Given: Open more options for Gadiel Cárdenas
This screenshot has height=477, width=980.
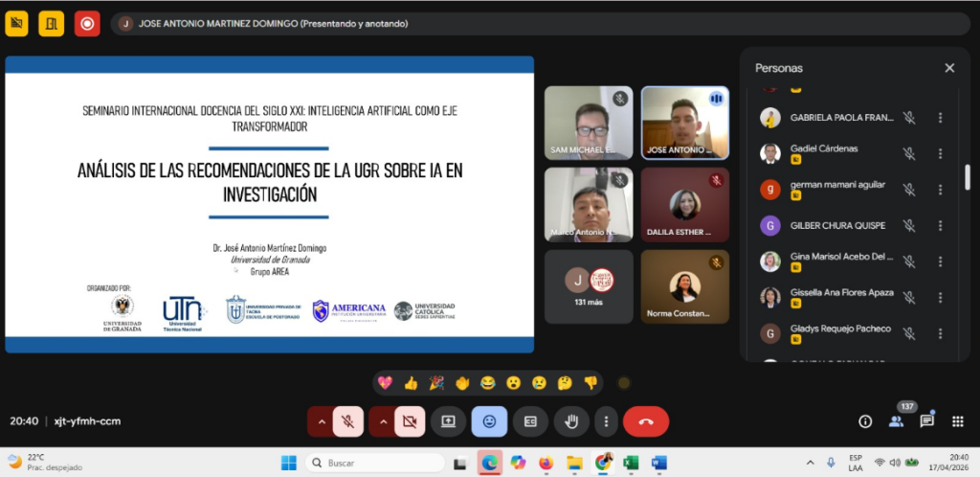Looking at the screenshot, I should pos(940,153).
